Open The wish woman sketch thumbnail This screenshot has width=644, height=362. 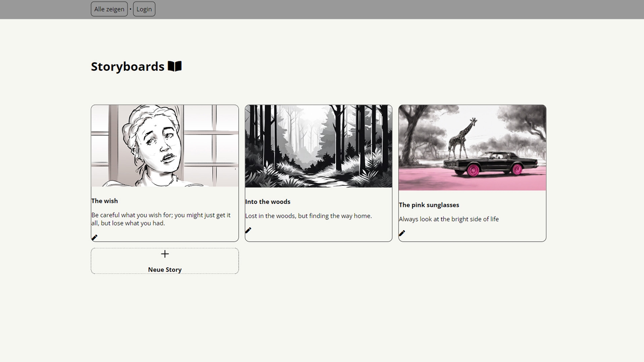165,146
